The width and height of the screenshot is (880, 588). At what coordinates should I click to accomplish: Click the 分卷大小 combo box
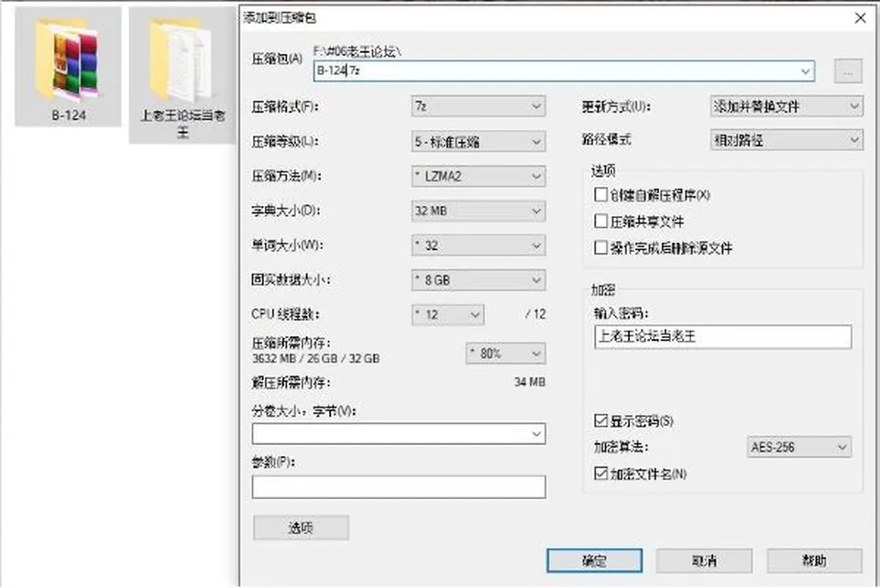click(x=399, y=434)
